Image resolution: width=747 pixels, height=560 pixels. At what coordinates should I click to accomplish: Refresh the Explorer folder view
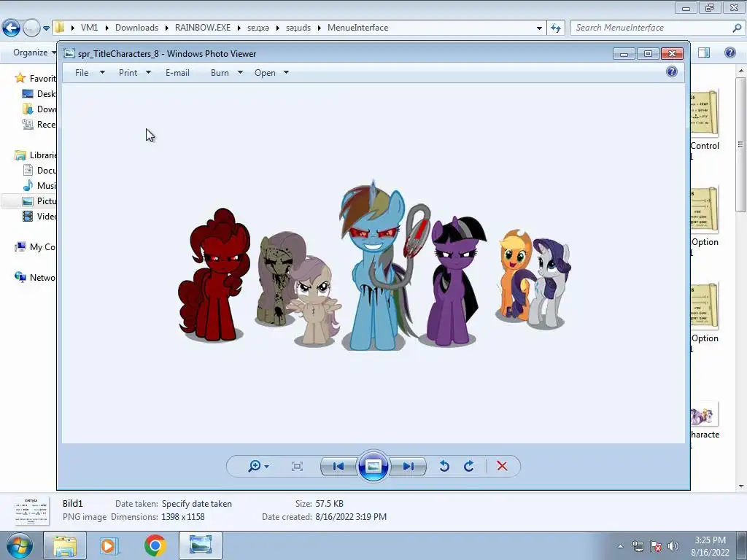pos(556,28)
